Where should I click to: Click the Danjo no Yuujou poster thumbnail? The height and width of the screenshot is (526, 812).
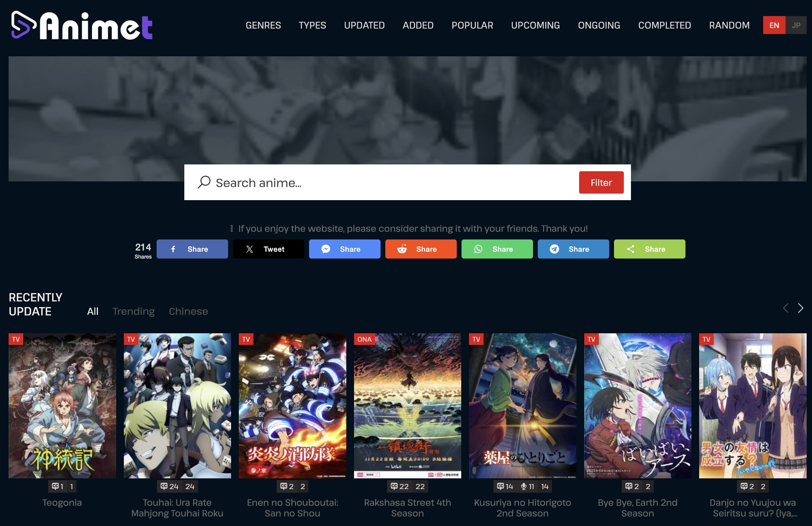pyautogui.click(x=753, y=406)
